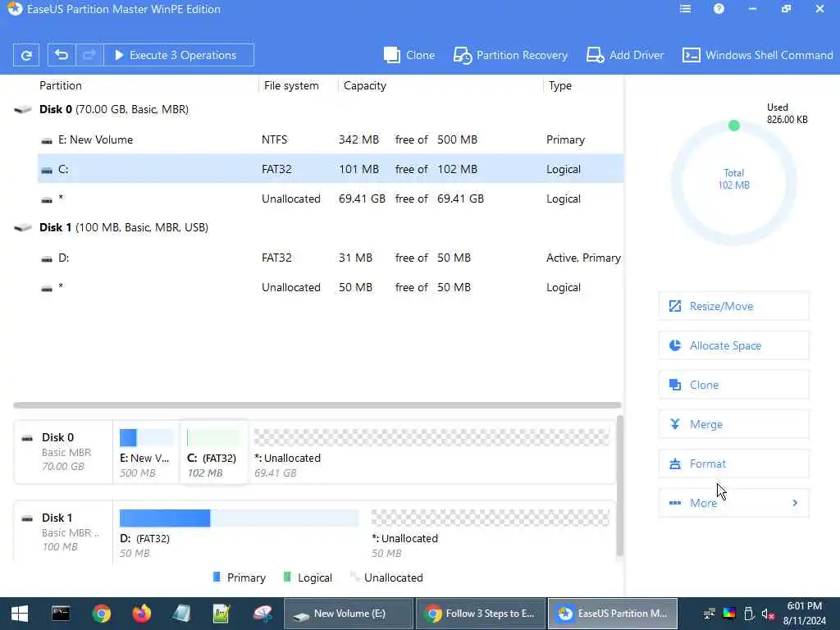The image size is (840, 630).
Task: Undo the last pending operation
Action: click(x=61, y=55)
